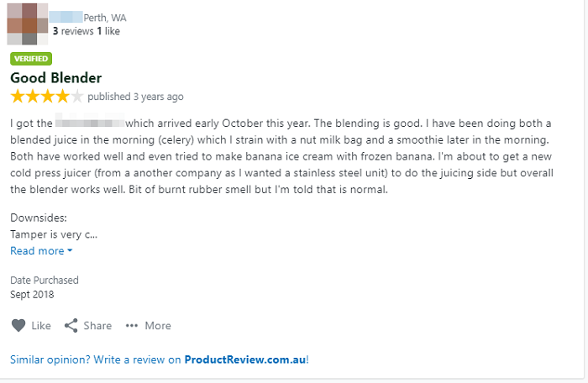The width and height of the screenshot is (588, 383).
Task: Click the grey fifth rating star
Action: click(x=77, y=97)
